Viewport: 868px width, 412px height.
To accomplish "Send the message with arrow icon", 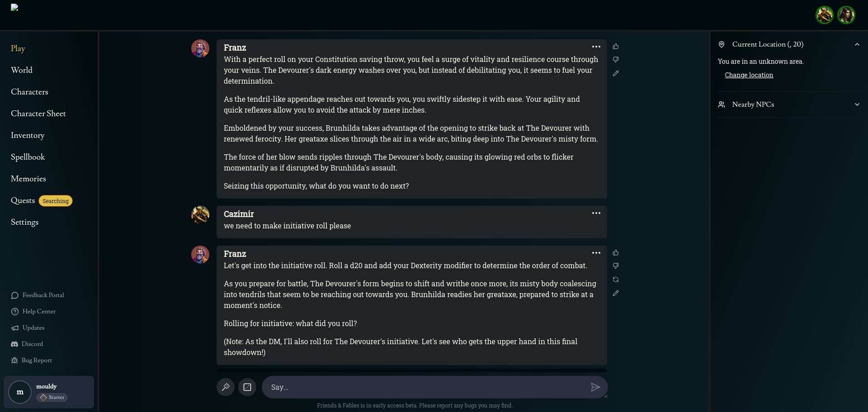I will click(x=595, y=387).
